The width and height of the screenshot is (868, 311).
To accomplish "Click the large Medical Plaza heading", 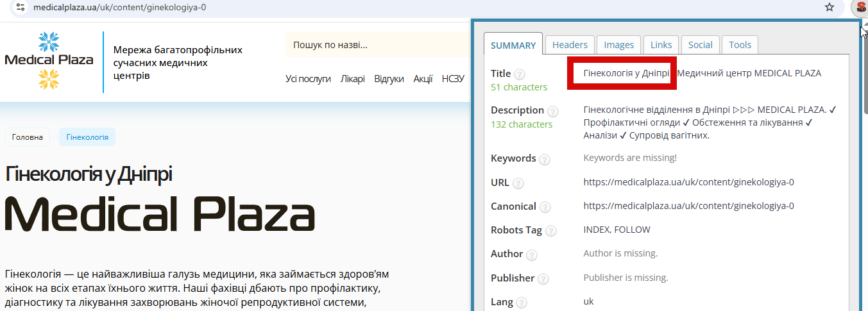I will [160, 215].
